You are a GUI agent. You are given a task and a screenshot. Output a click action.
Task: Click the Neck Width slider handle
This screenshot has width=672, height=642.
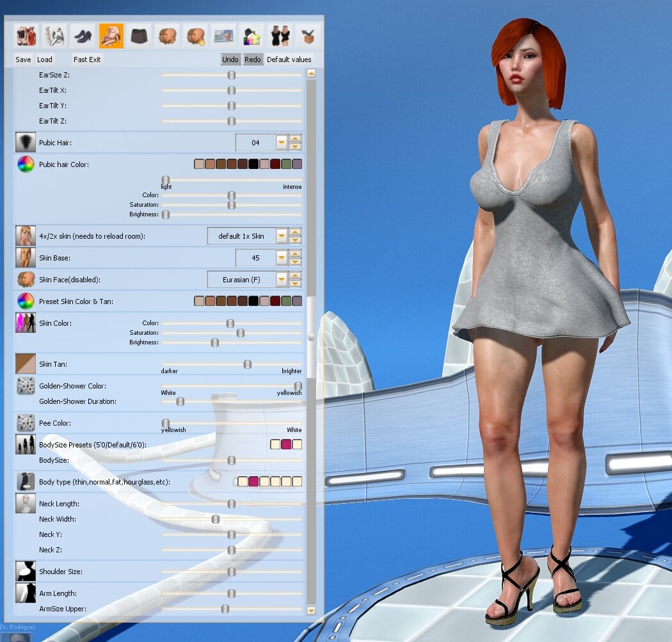(x=216, y=520)
